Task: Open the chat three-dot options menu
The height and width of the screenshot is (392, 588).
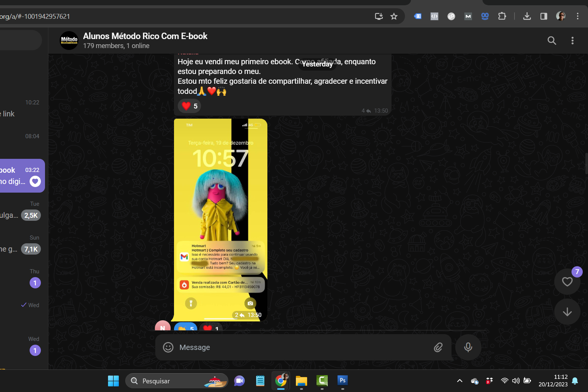Action: tap(572, 41)
